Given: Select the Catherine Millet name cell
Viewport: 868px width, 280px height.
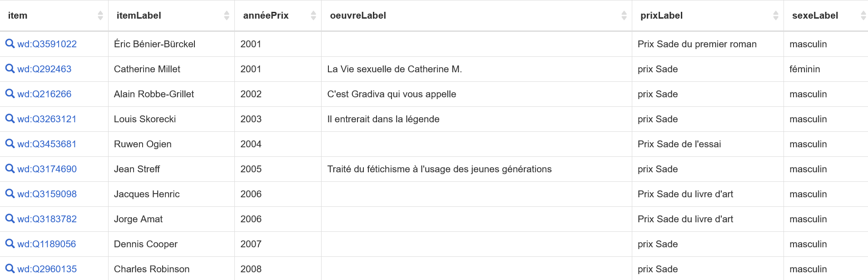Looking at the screenshot, I should (171, 69).
